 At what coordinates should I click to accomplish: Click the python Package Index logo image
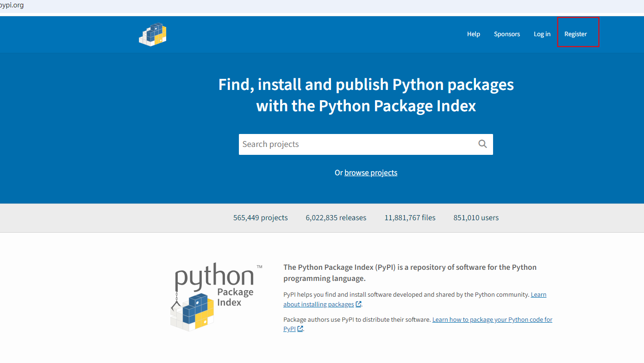pos(216,298)
